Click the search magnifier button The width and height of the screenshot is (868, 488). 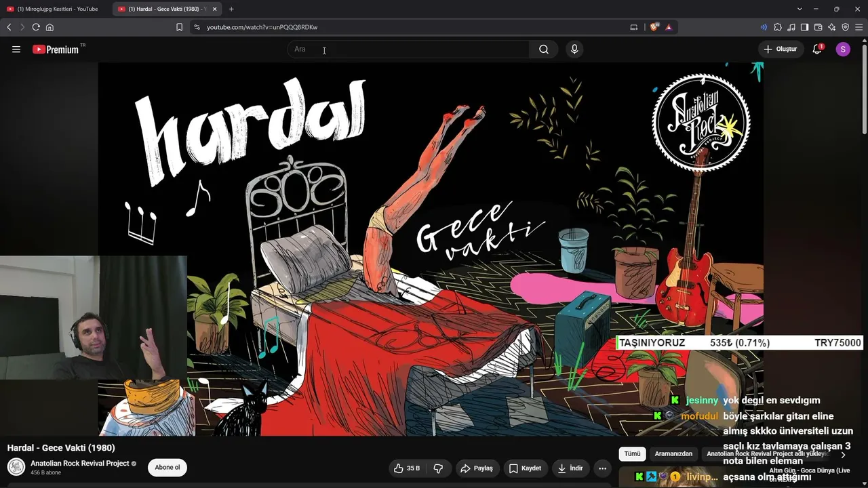544,49
